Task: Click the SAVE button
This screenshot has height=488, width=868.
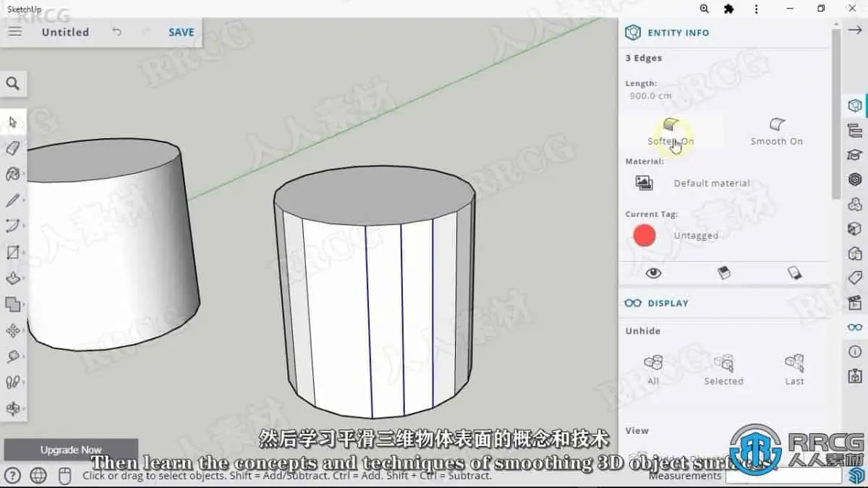Action: (182, 32)
